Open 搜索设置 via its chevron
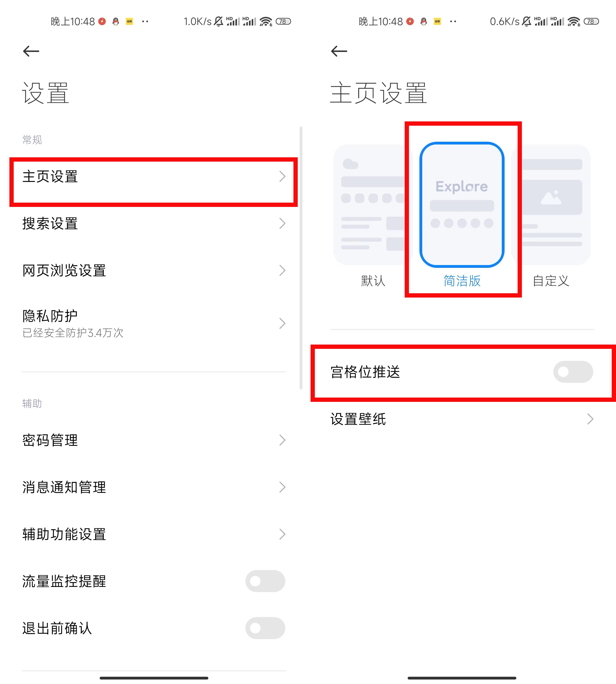616x684 pixels. [x=282, y=223]
